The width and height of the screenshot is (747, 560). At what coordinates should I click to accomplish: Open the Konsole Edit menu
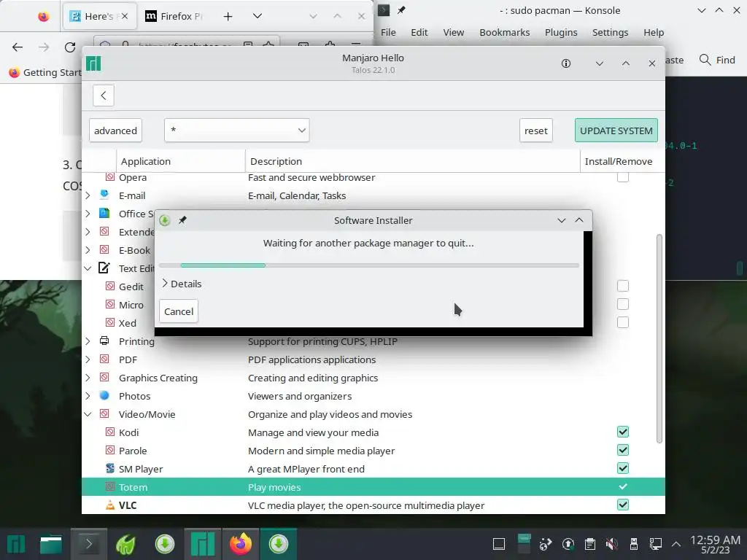[419, 32]
